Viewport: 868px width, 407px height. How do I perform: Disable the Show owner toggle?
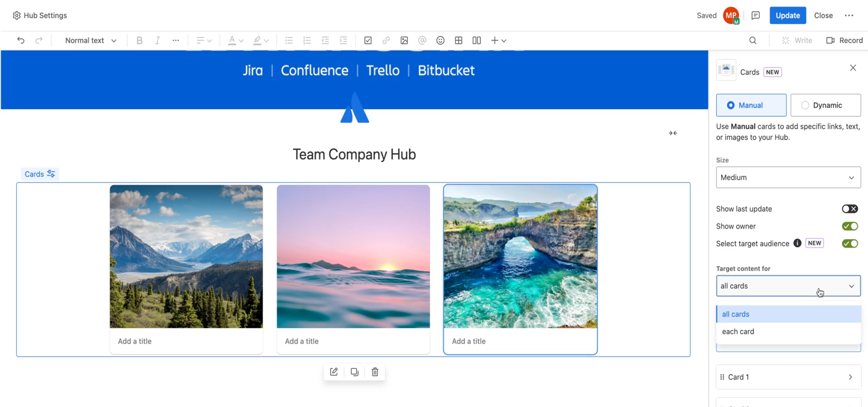tap(850, 226)
